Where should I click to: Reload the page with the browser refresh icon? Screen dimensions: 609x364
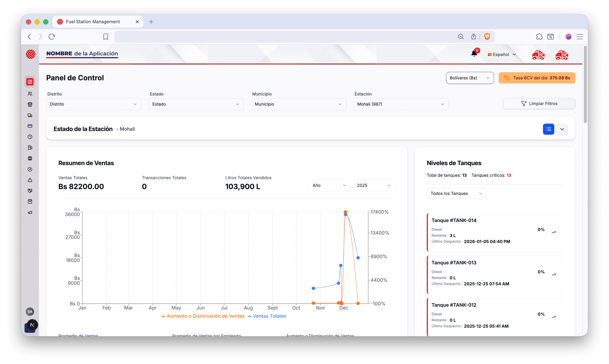(52, 37)
